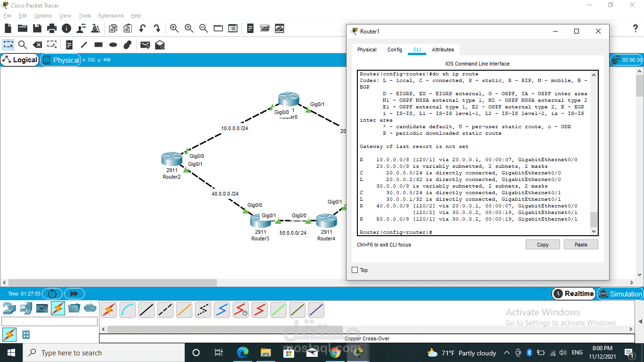This screenshot has width=644, height=362.
Task: Click the Fast Forward Time button
Action: point(74,294)
